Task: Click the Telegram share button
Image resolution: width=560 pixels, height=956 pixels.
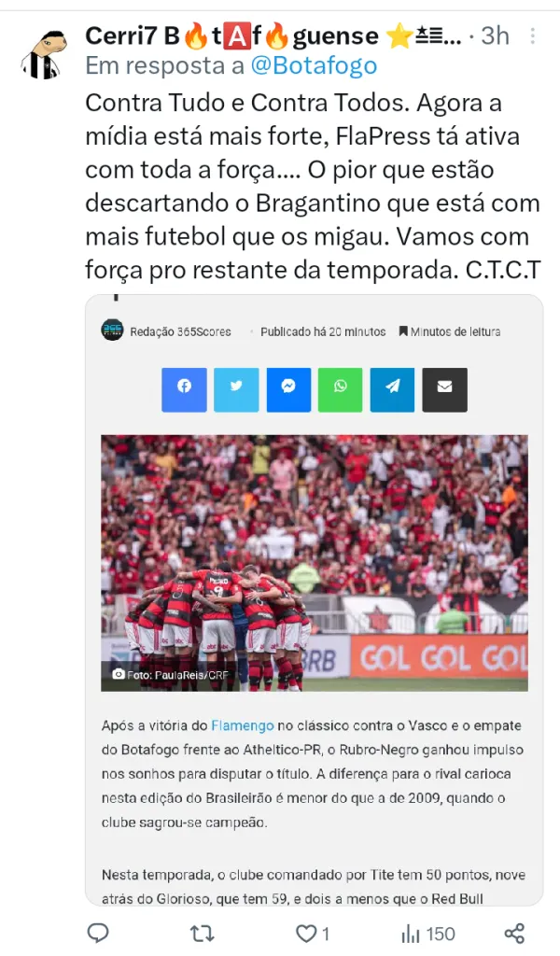Action: point(392,389)
